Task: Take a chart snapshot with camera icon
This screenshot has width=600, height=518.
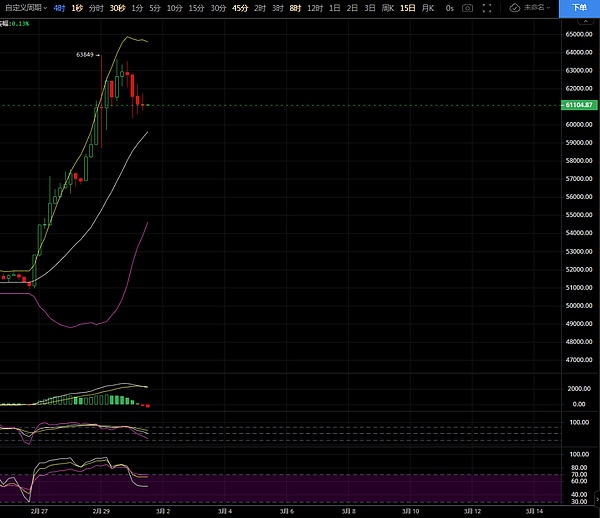Action: click(467, 7)
